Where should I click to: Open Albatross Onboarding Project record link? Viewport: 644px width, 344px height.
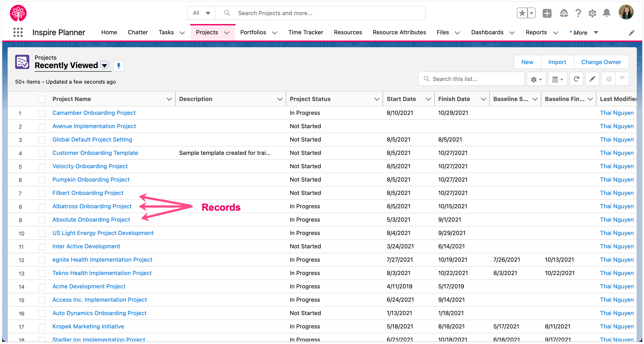pyautogui.click(x=92, y=206)
